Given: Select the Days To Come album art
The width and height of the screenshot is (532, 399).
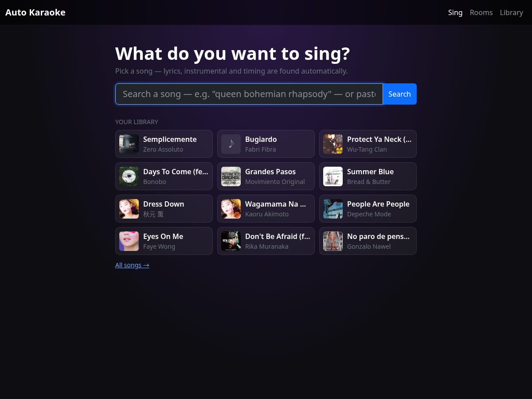Looking at the screenshot, I should 129,176.
